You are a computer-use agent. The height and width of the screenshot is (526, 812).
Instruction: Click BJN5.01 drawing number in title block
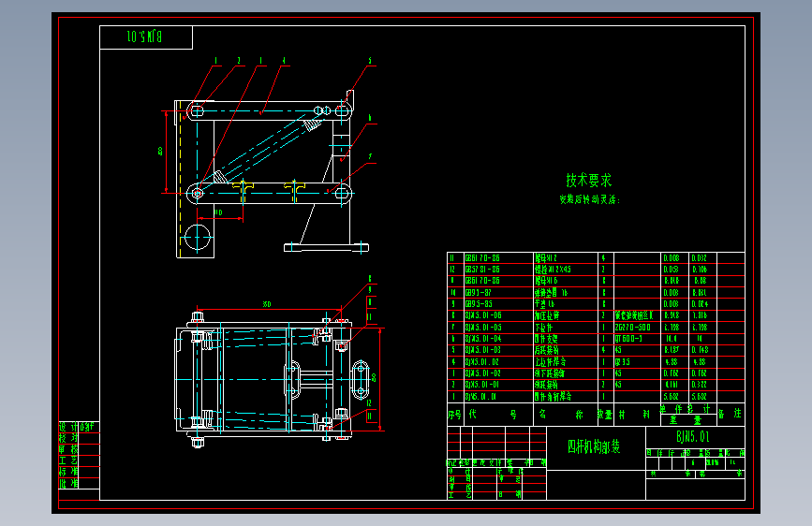(x=692, y=437)
